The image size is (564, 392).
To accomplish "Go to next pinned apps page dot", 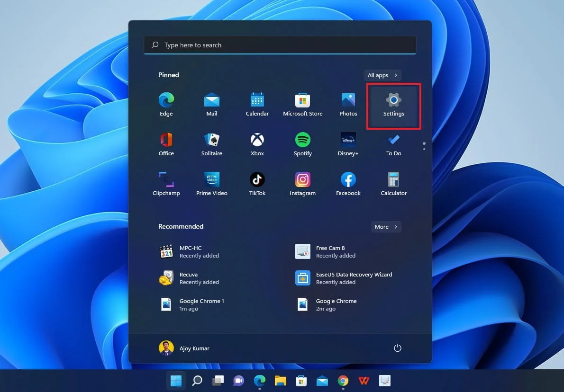I will (x=424, y=149).
